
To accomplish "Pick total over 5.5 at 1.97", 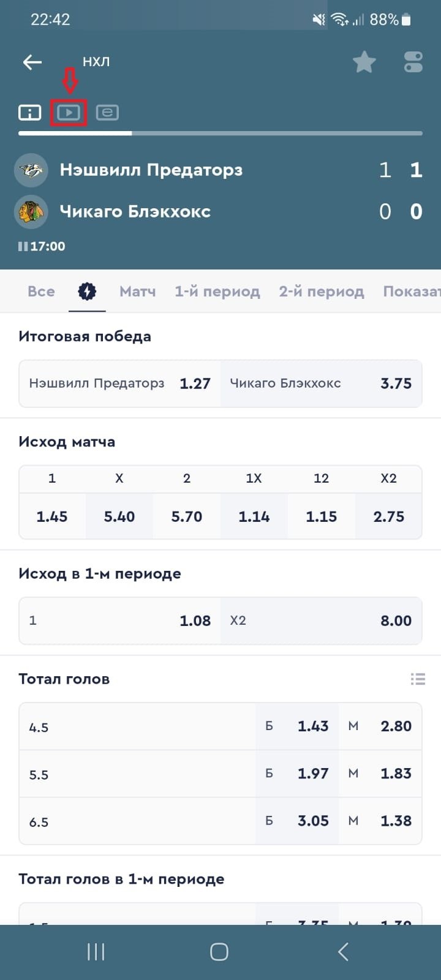I will click(x=298, y=774).
